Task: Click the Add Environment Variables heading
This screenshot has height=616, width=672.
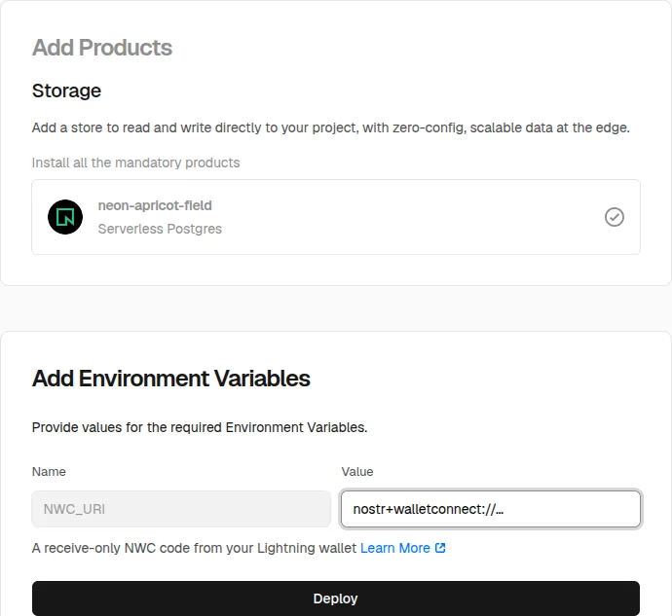Action: coord(171,379)
